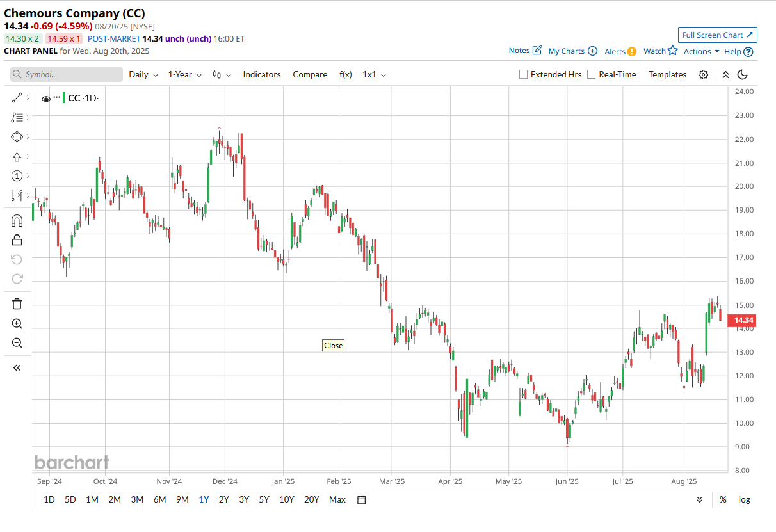The height and width of the screenshot is (532, 776).
Task: Delete drawings with the trash icon
Action: 17,304
